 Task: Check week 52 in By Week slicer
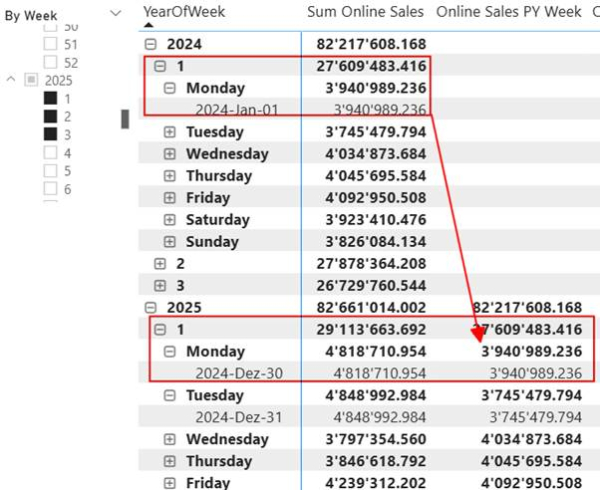tap(48, 62)
